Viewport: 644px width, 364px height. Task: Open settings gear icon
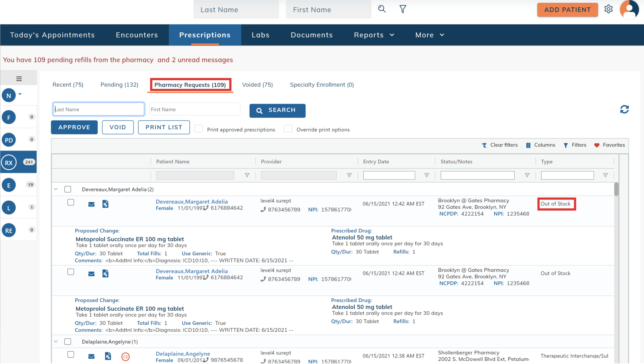608,9
